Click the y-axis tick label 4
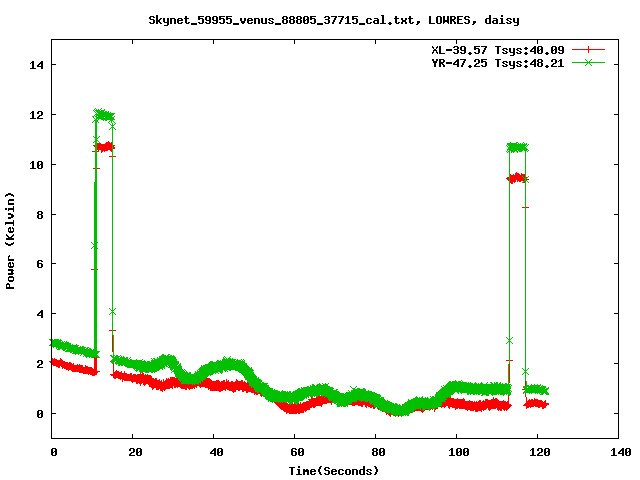The width and height of the screenshot is (640, 480). point(40,314)
